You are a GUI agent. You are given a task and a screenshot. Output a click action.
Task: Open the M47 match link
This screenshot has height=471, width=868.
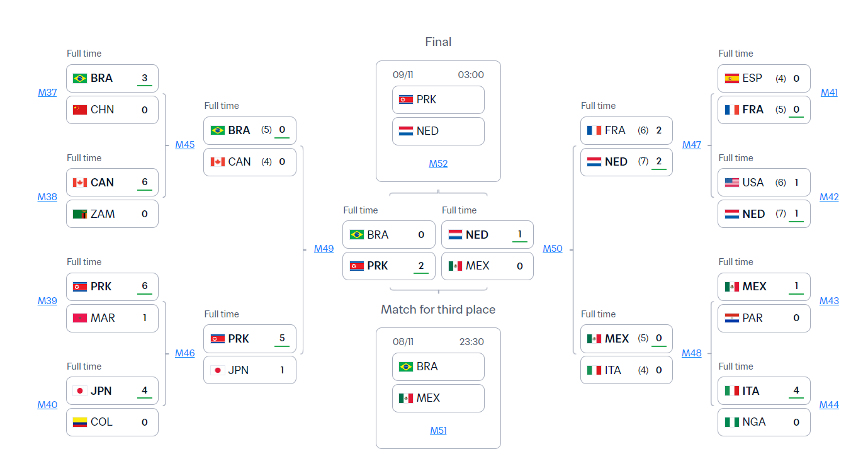click(x=691, y=145)
